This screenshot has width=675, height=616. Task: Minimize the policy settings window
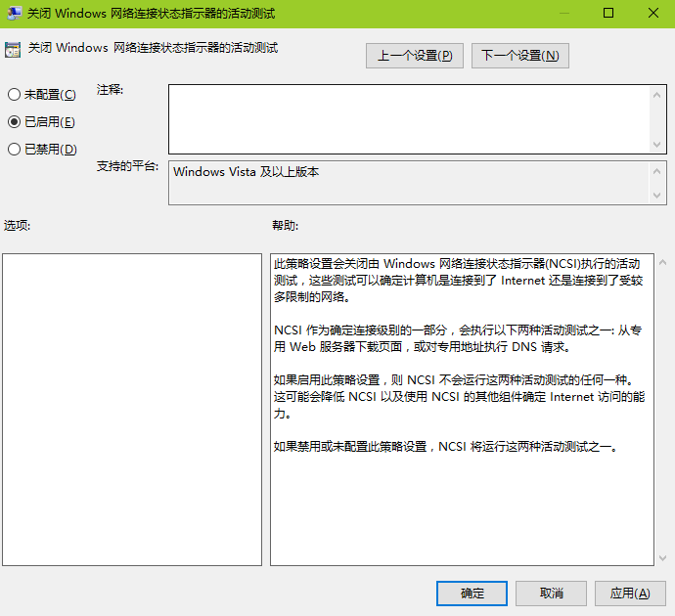click(x=562, y=14)
